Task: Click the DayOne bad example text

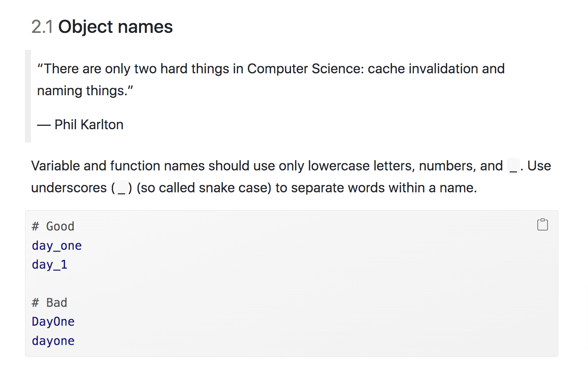Action: (x=53, y=321)
